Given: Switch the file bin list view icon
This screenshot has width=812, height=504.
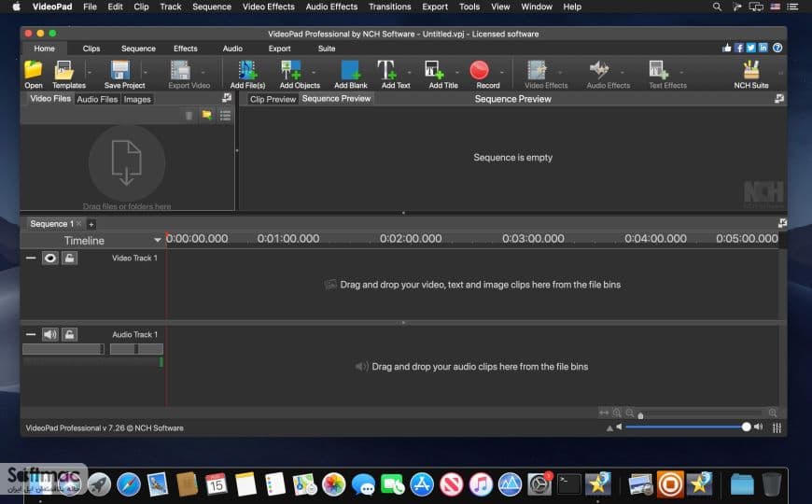Looking at the screenshot, I should (225, 115).
